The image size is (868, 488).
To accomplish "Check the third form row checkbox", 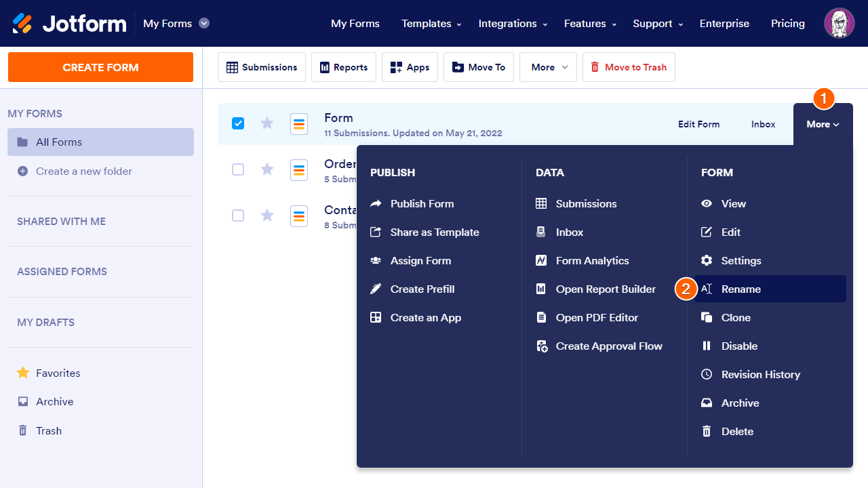I will click(x=238, y=216).
